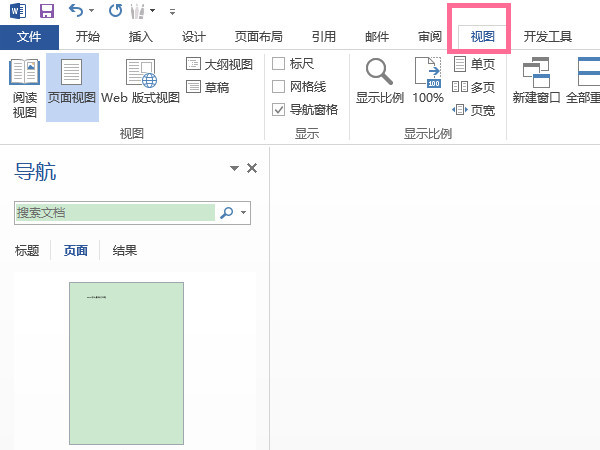Set zoom to 100%
The width and height of the screenshot is (600, 450).
coord(428,82)
